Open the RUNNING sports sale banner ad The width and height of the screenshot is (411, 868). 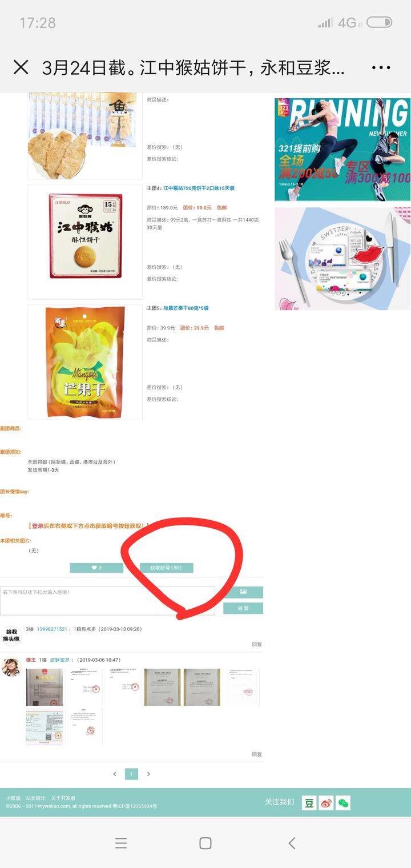[x=342, y=150]
